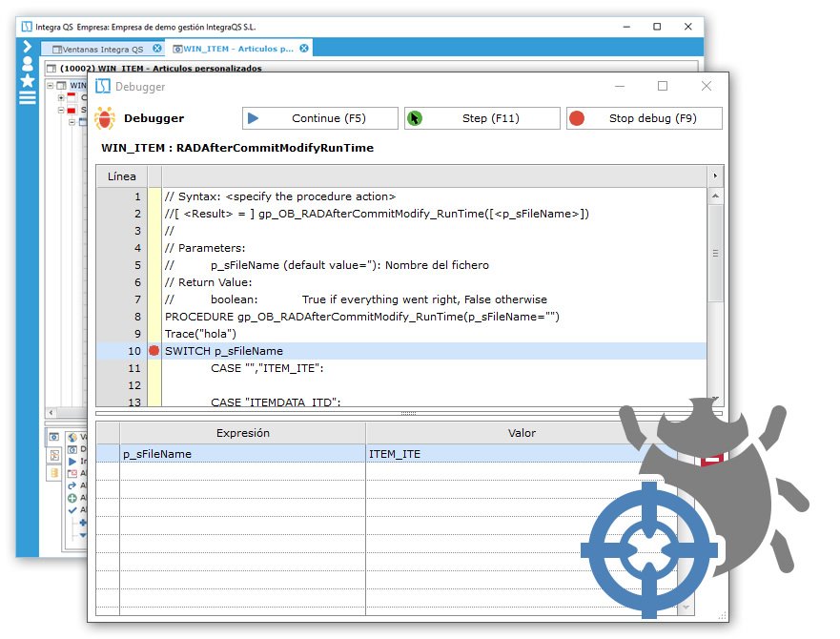Expand the collapsed node under WIN in the tree
The image size is (840, 639).
(x=61, y=97)
